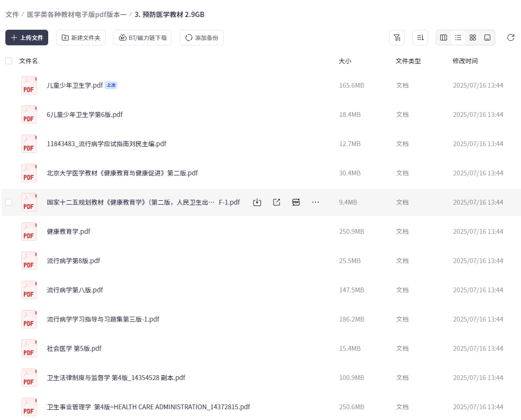Click PDF icon of 社会医学 第5版.pdf
The width and height of the screenshot is (521, 420).
tap(29, 348)
